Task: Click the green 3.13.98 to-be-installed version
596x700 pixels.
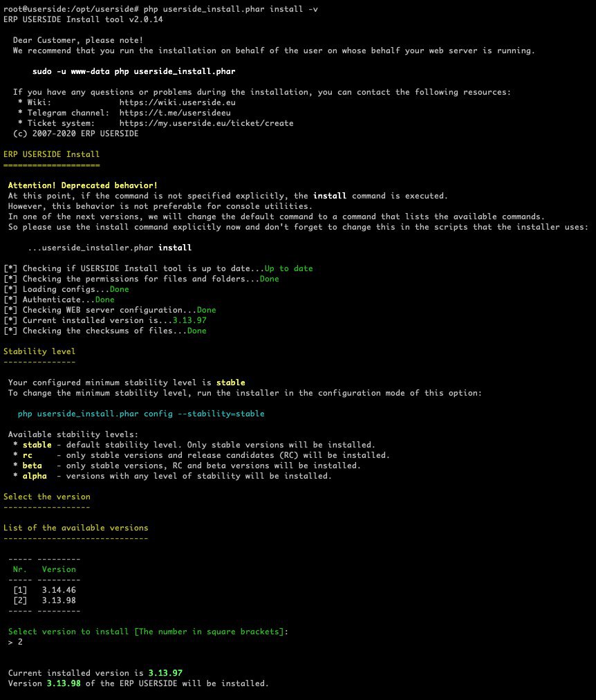Action: click(64, 683)
